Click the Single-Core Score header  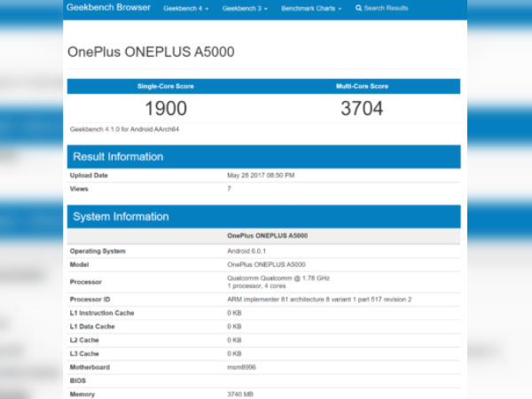[166, 86]
